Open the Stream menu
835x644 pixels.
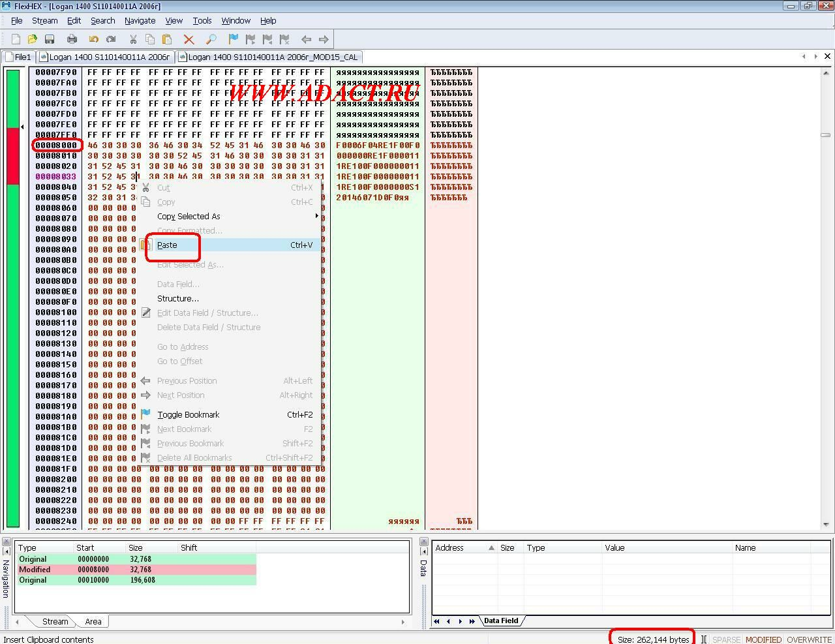(x=45, y=20)
